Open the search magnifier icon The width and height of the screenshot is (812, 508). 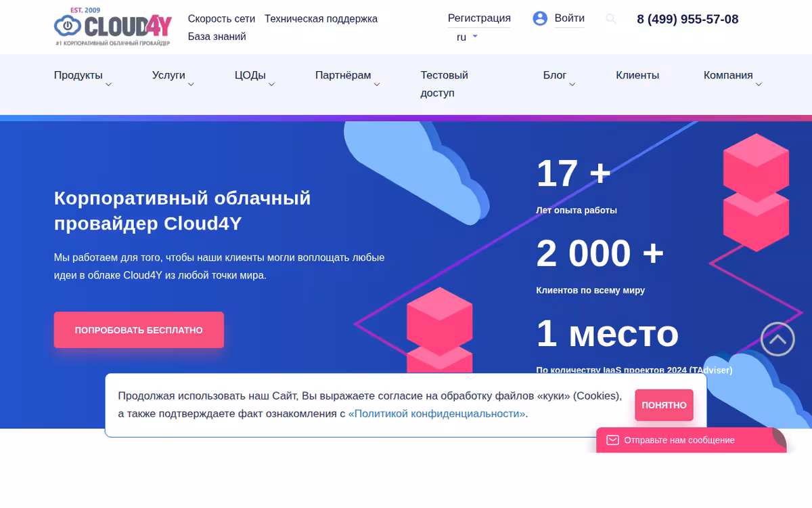611,19
